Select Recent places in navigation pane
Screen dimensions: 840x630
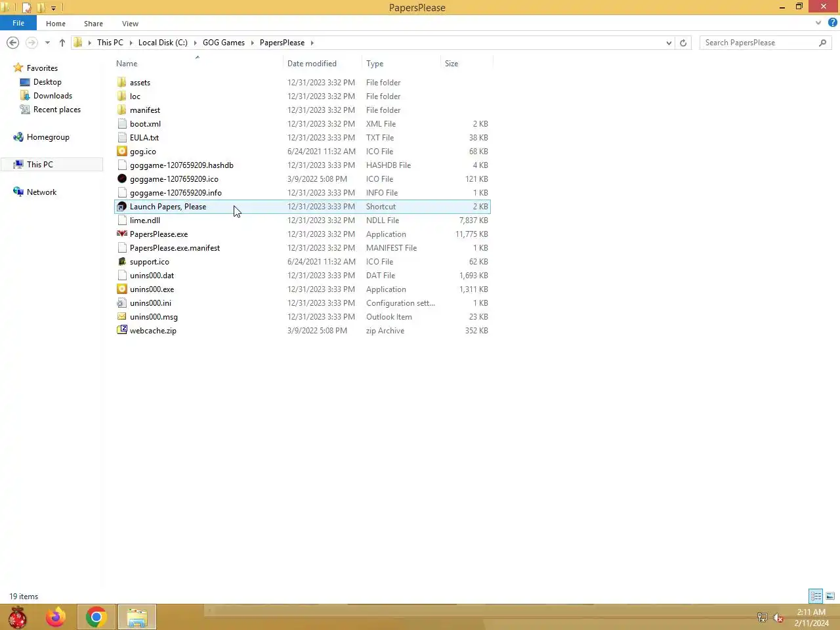click(56, 110)
